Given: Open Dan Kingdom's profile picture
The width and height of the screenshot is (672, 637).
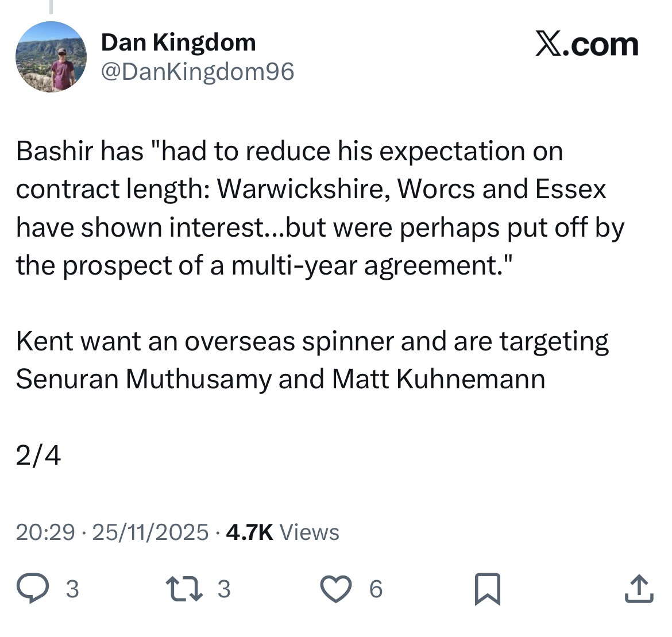Looking at the screenshot, I should [x=51, y=57].
